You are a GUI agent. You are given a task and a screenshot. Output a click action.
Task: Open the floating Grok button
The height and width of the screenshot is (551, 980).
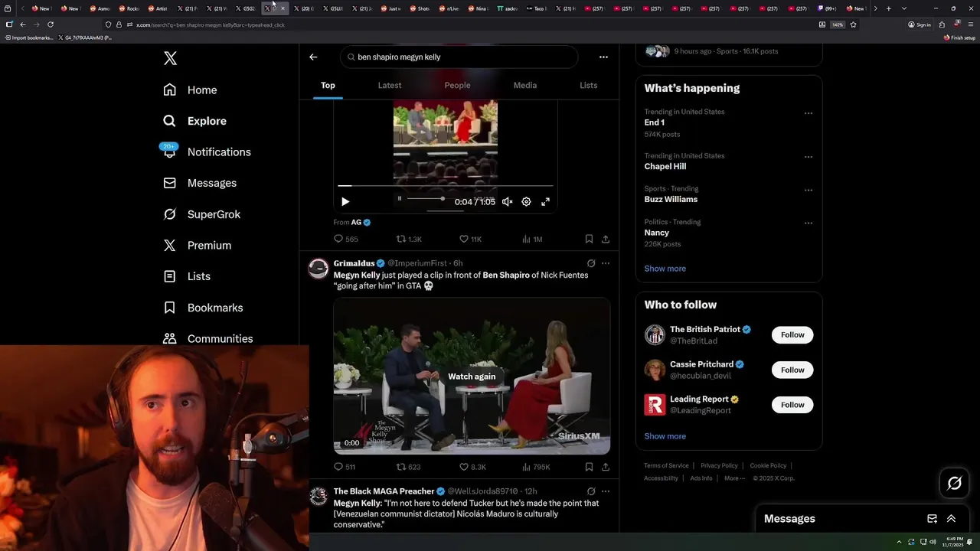[x=954, y=484]
